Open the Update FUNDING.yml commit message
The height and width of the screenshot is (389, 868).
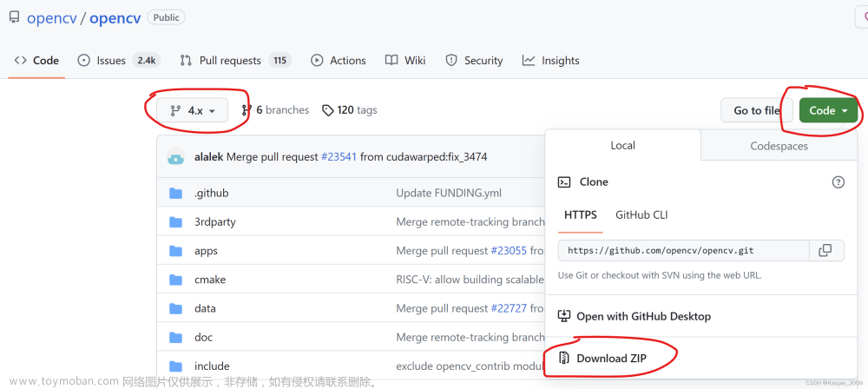(449, 194)
